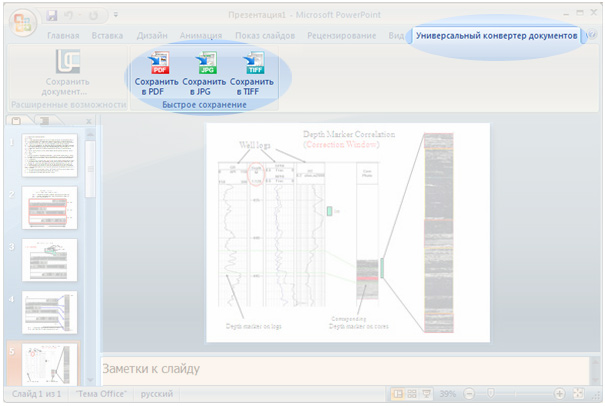Click the zoom slider handle
605x406 pixels.
tap(491, 394)
